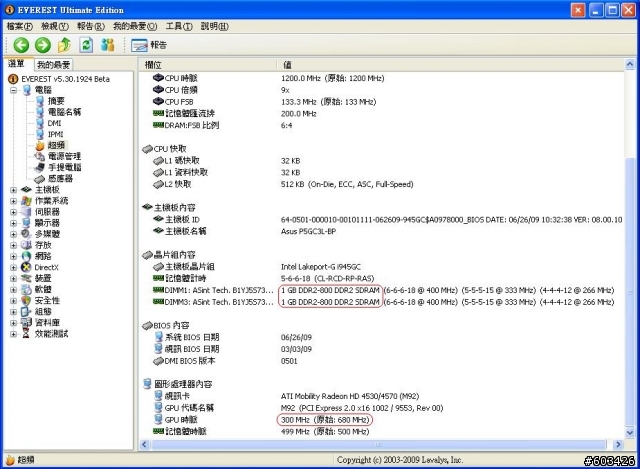Click the 裝置 devices icon in tree

[x=26, y=278]
